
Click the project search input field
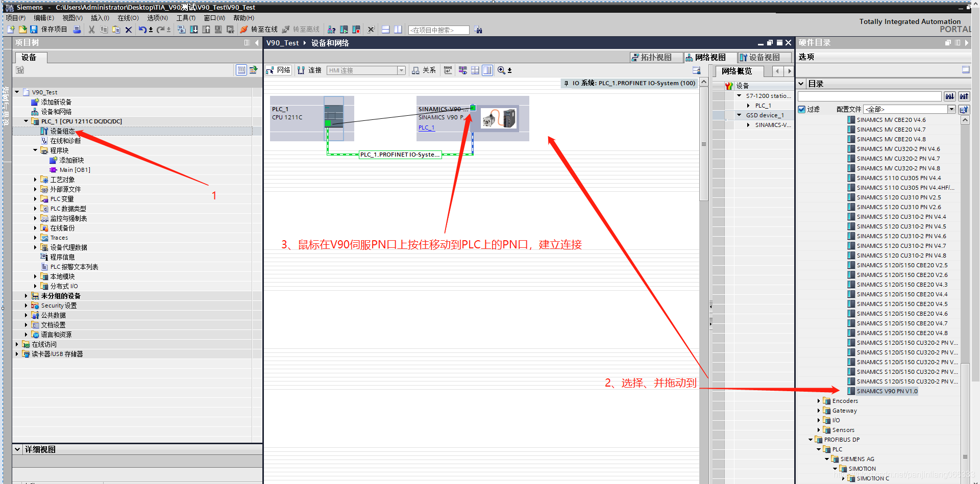(439, 30)
